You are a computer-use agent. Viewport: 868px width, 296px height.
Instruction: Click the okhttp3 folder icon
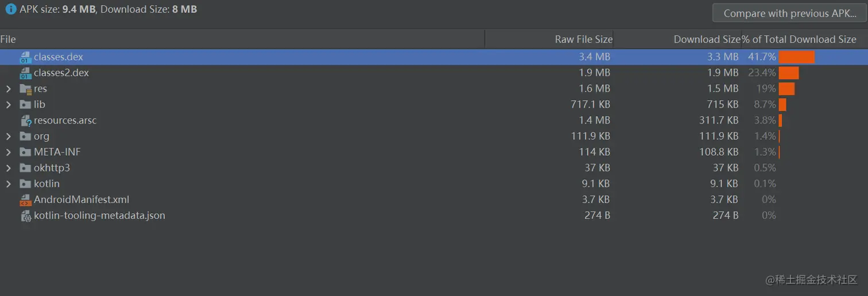pos(25,168)
